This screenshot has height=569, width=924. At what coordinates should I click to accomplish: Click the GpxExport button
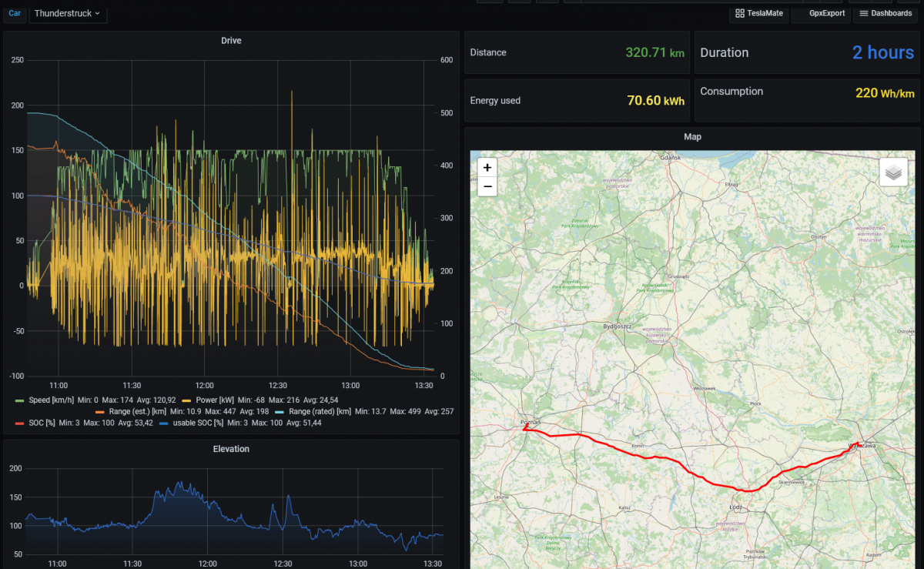tap(822, 13)
